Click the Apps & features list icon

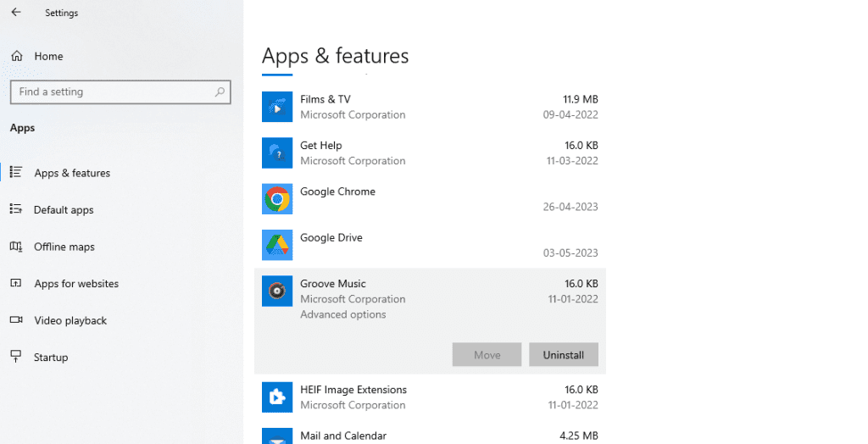point(16,172)
